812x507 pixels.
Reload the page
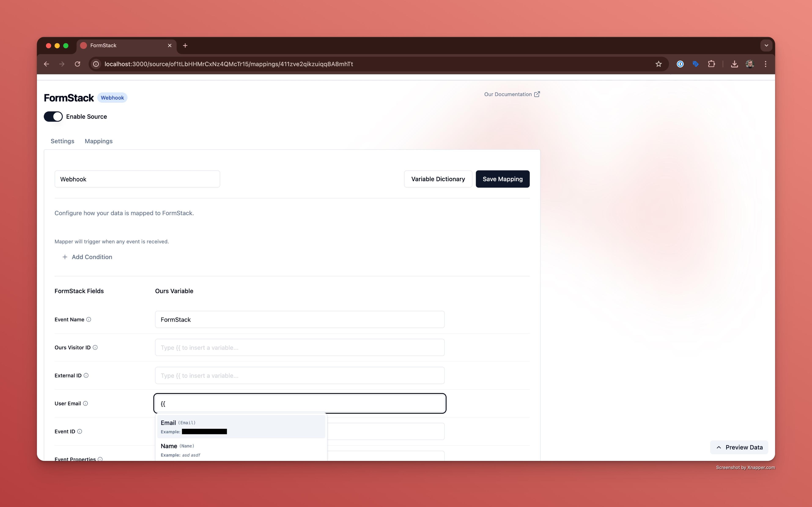[78, 64]
